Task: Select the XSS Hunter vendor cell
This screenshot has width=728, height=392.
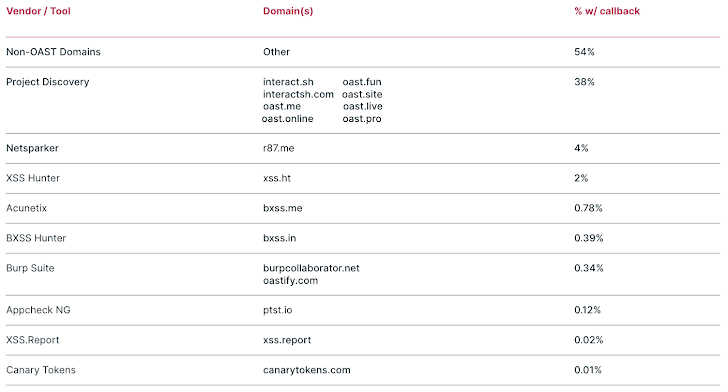Action: (32, 178)
